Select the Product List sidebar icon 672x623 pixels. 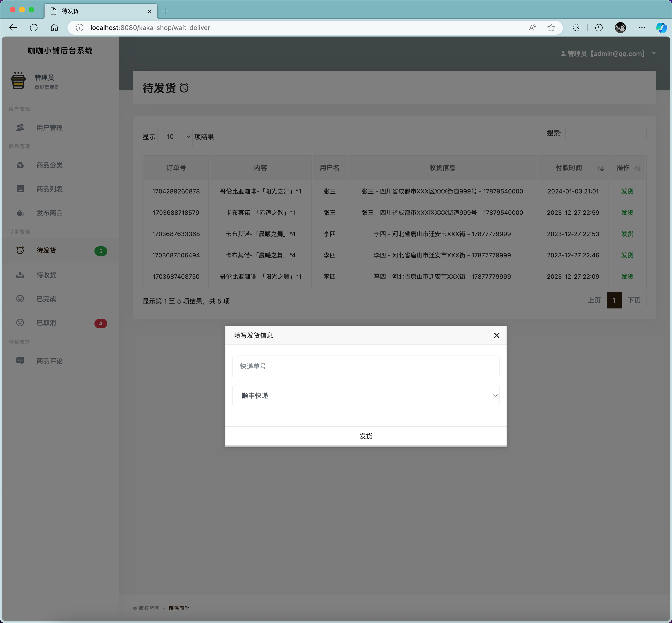pos(20,189)
